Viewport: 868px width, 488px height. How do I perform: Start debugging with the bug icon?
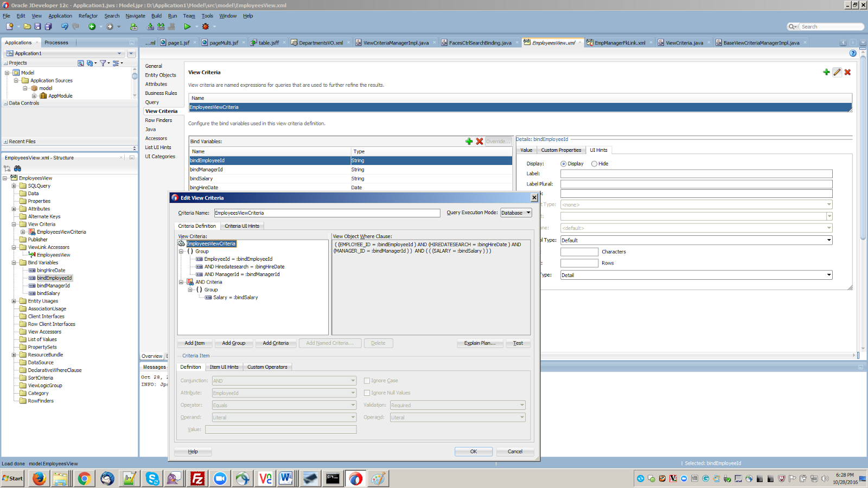(x=205, y=26)
